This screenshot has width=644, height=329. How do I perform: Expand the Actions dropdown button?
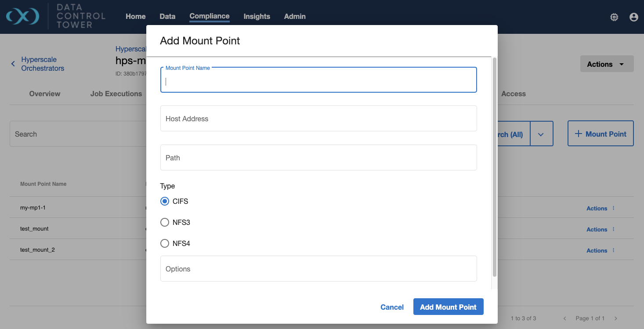[607, 64]
